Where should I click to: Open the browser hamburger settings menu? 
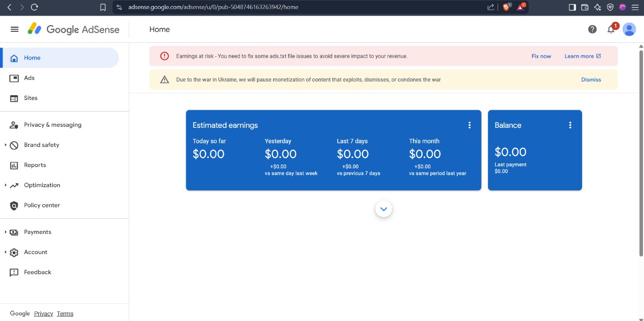point(635,7)
